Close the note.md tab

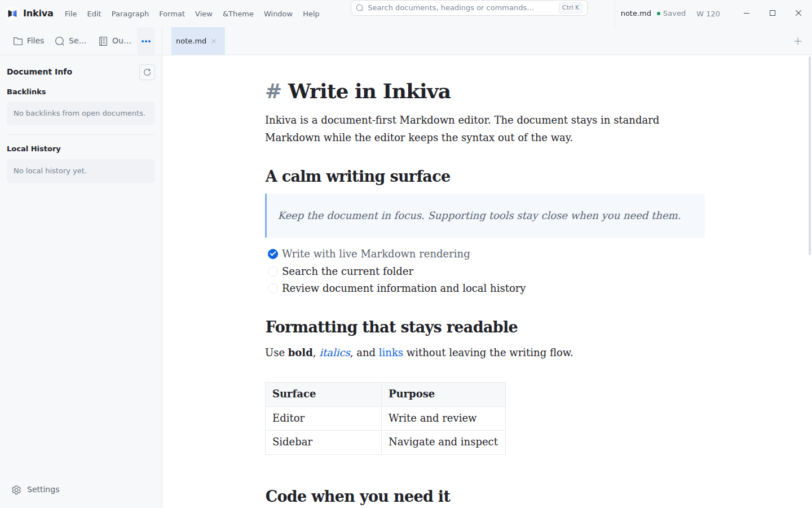(x=214, y=41)
